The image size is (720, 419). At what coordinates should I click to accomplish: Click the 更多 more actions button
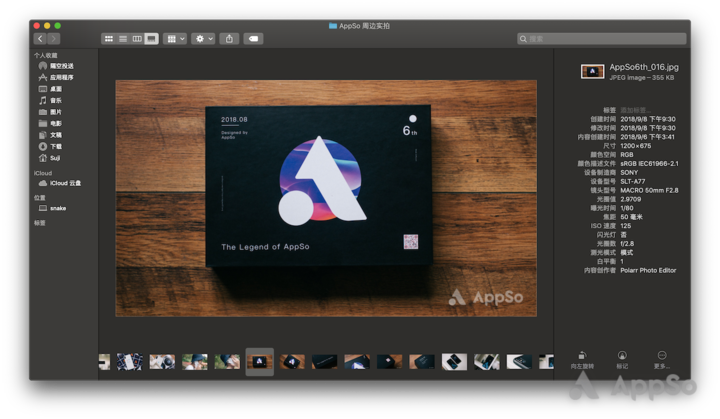coord(662,360)
